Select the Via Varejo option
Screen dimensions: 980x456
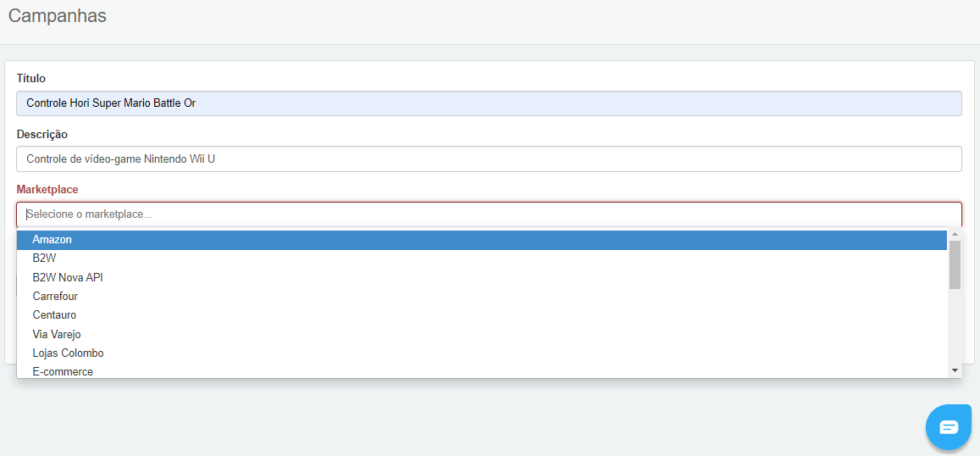[x=57, y=334]
